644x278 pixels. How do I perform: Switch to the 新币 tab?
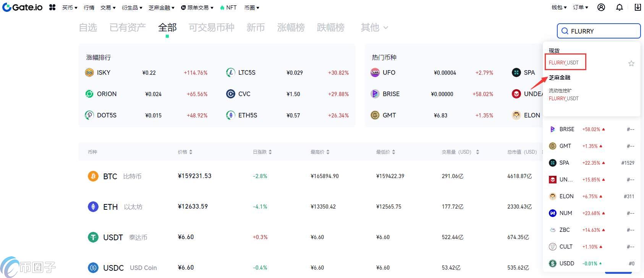pyautogui.click(x=256, y=27)
